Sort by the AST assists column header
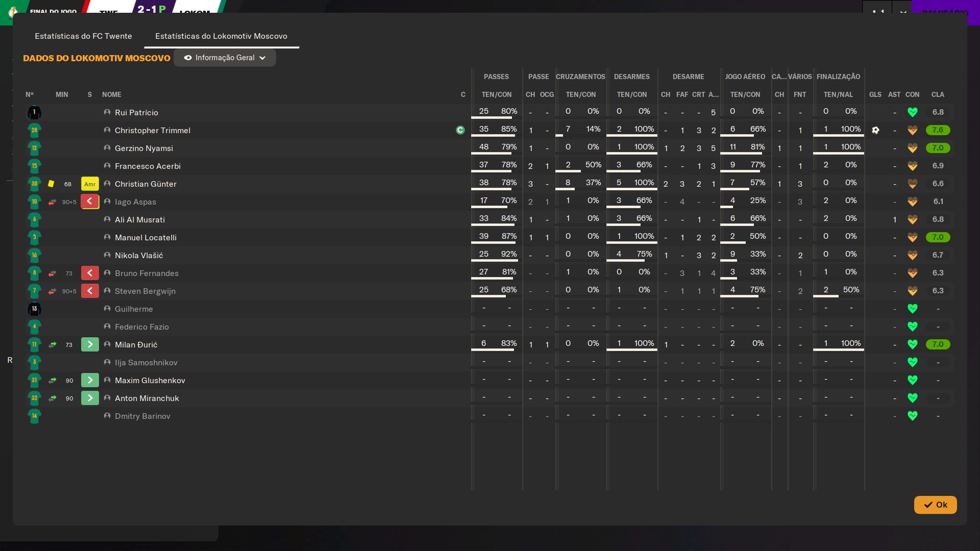 [x=894, y=94]
